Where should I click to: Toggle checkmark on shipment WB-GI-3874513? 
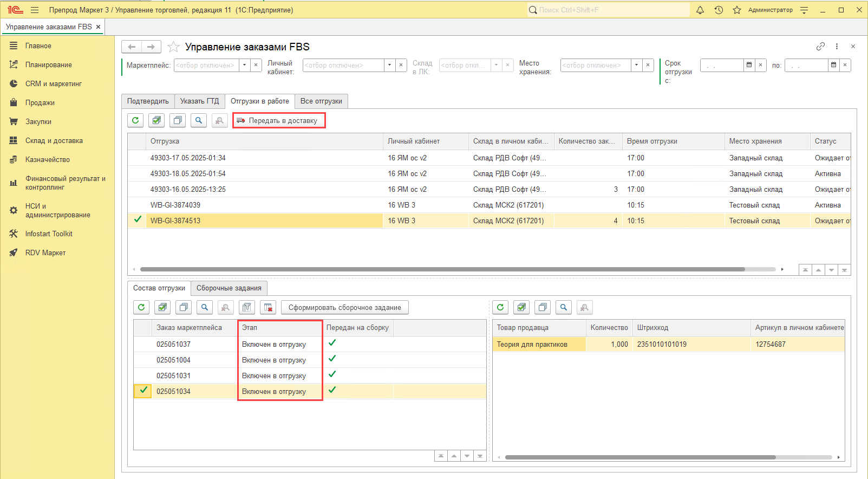click(138, 220)
